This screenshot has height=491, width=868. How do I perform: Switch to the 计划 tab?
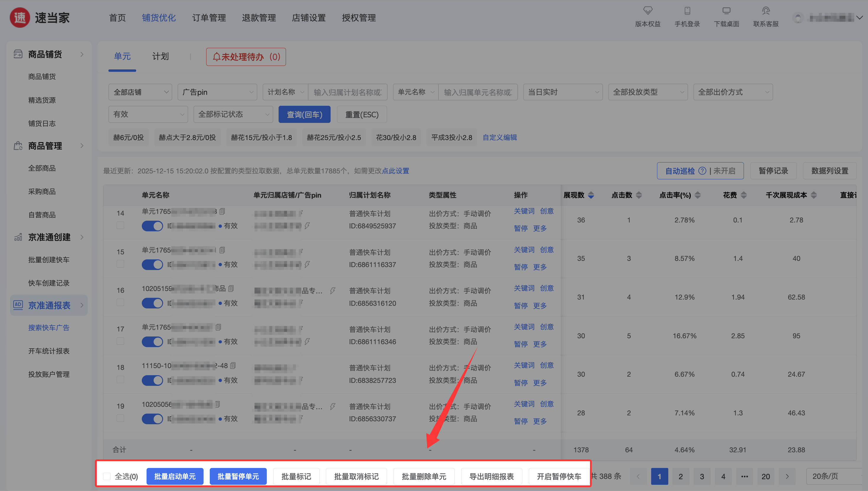point(160,56)
